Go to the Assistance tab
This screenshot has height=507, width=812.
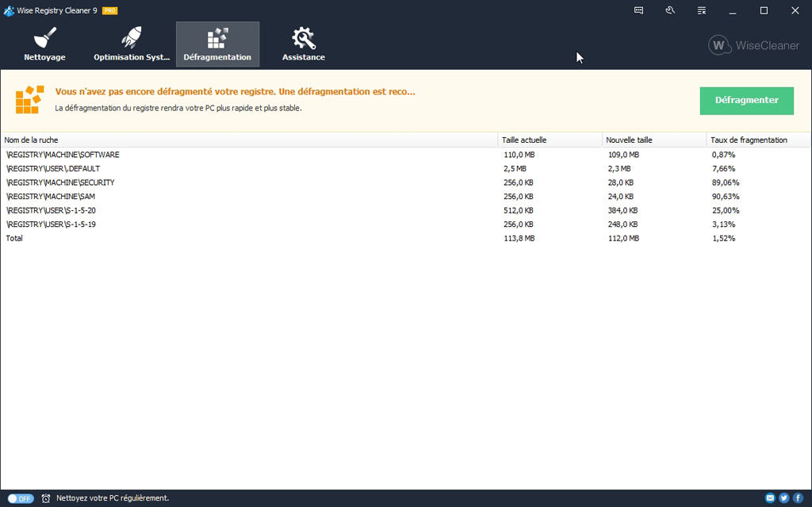303,44
